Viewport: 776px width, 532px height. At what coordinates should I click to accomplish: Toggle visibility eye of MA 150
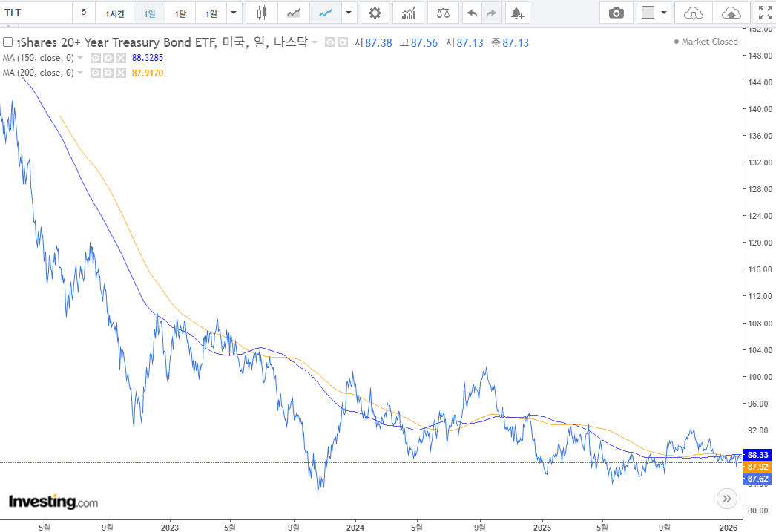96,58
